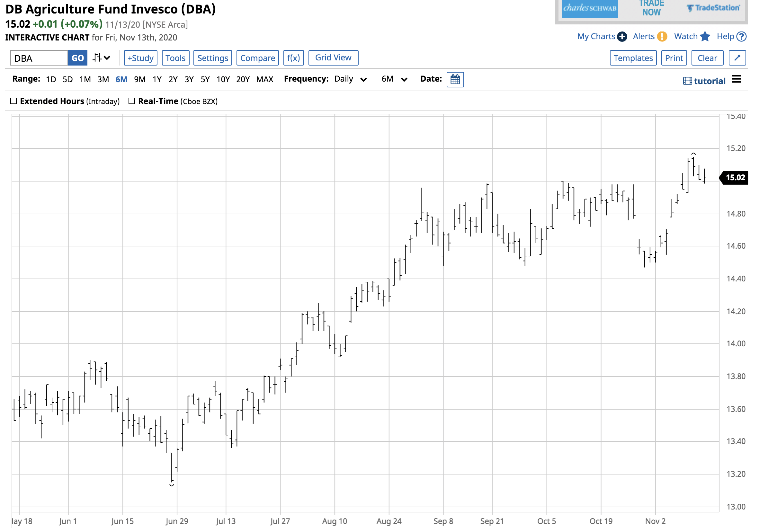Enable the Real-Time Cboe BZX checkbox

(x=131, y=101)
